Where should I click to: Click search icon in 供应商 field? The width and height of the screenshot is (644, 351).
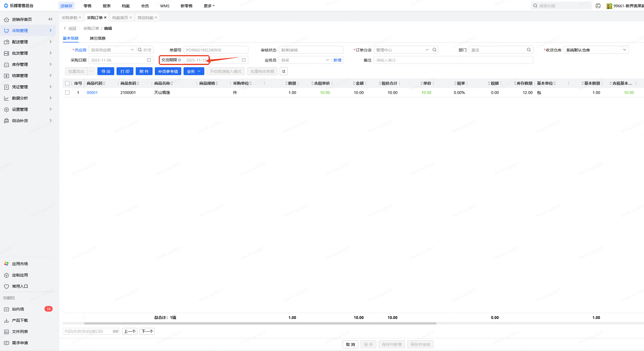coord(140,50)
